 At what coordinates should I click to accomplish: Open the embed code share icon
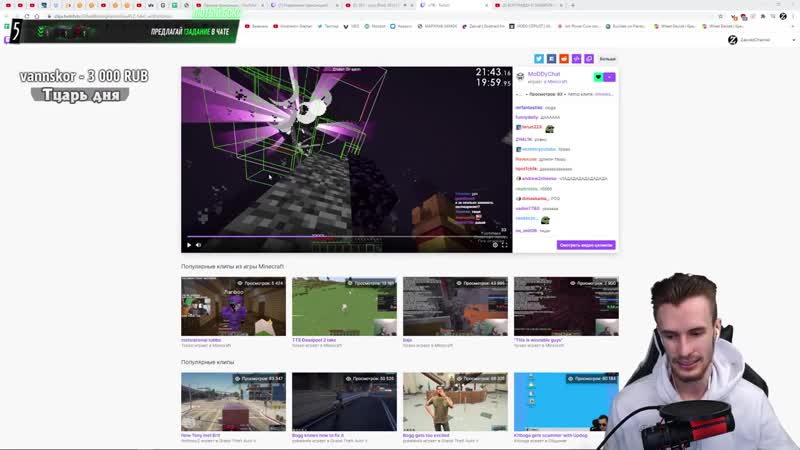pyautogui.click(x=577, y=59)
